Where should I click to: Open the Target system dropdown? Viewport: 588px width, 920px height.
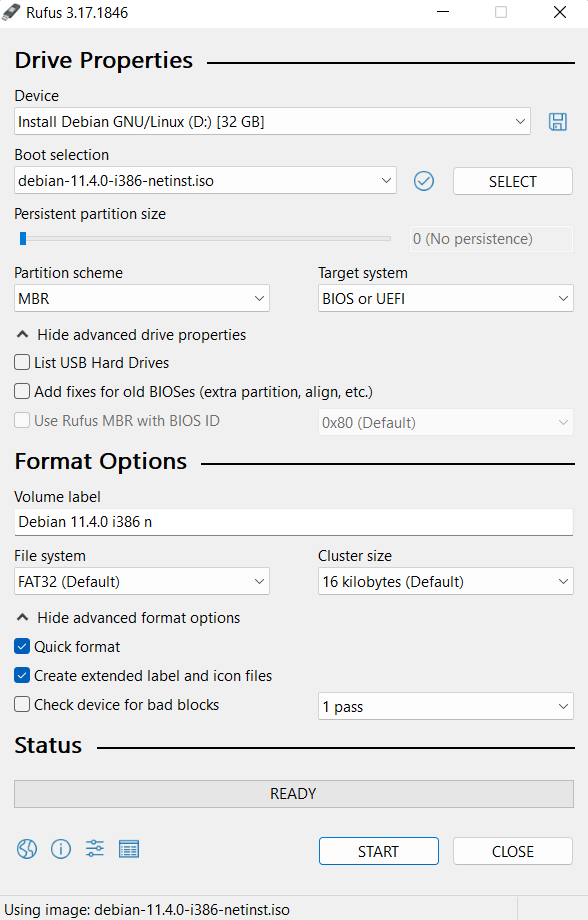tap(445, 299)
